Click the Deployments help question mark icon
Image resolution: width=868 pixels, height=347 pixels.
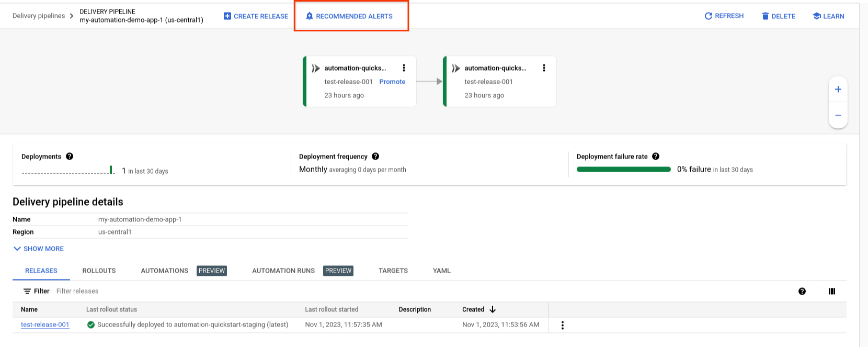point(70,156)
